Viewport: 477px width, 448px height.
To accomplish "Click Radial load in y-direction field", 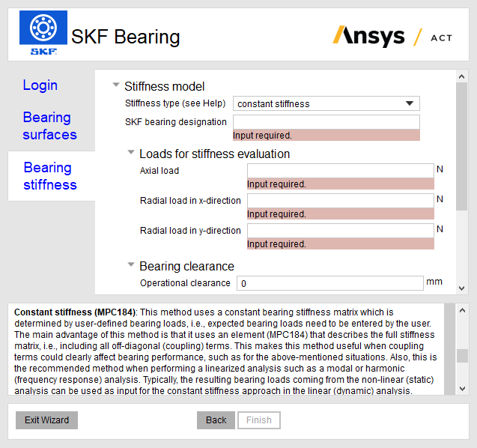I will pos(341,231).
